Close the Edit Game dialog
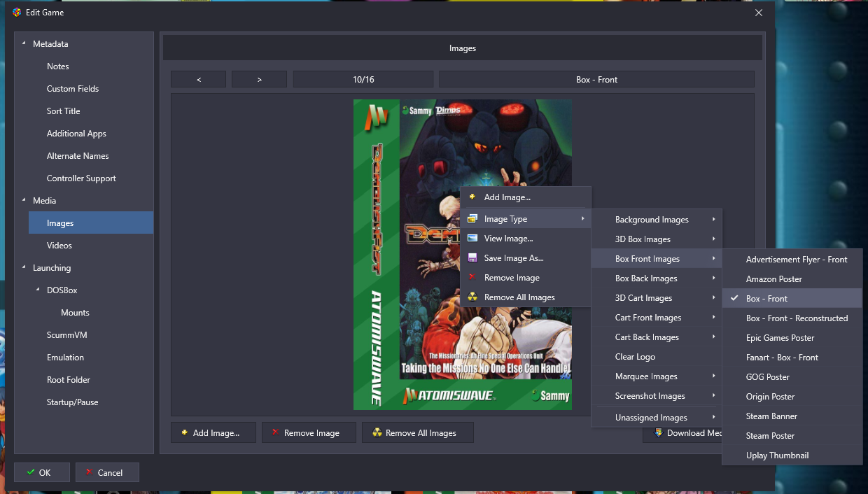This screenshot has height=494, width=868. [759, 13]
